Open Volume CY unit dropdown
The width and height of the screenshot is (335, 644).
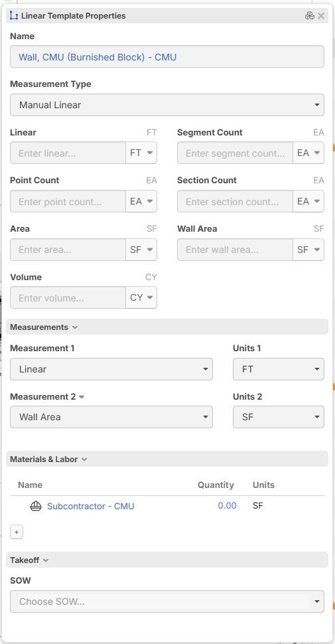[x=141, y=297]
